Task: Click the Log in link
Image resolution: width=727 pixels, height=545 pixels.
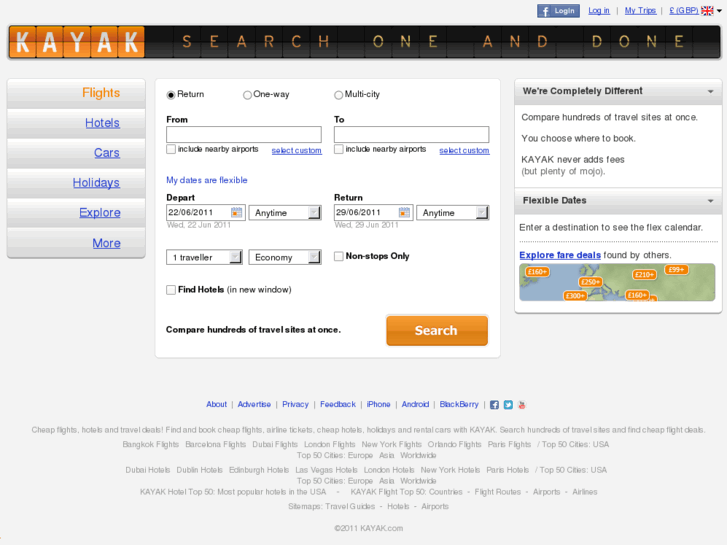Action: click(x=599, y=11)
